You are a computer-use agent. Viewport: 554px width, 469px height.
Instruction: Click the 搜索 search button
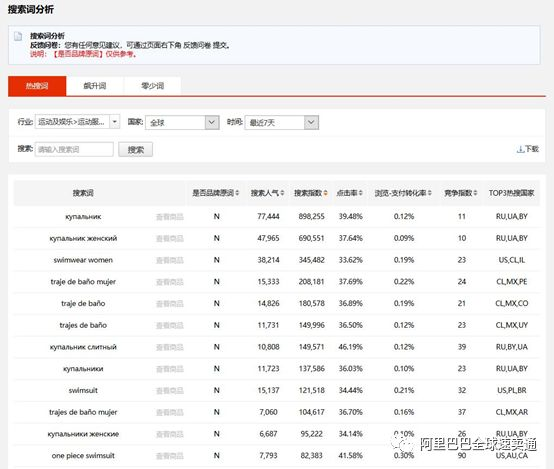(x=136, y=150)
